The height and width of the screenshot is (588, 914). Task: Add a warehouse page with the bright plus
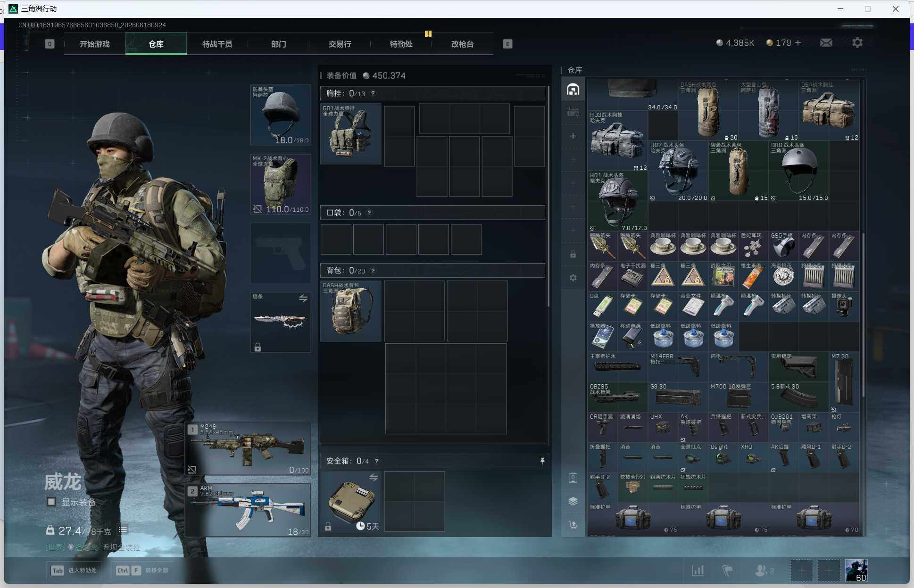pyautogui.click(x=573, y=136)
